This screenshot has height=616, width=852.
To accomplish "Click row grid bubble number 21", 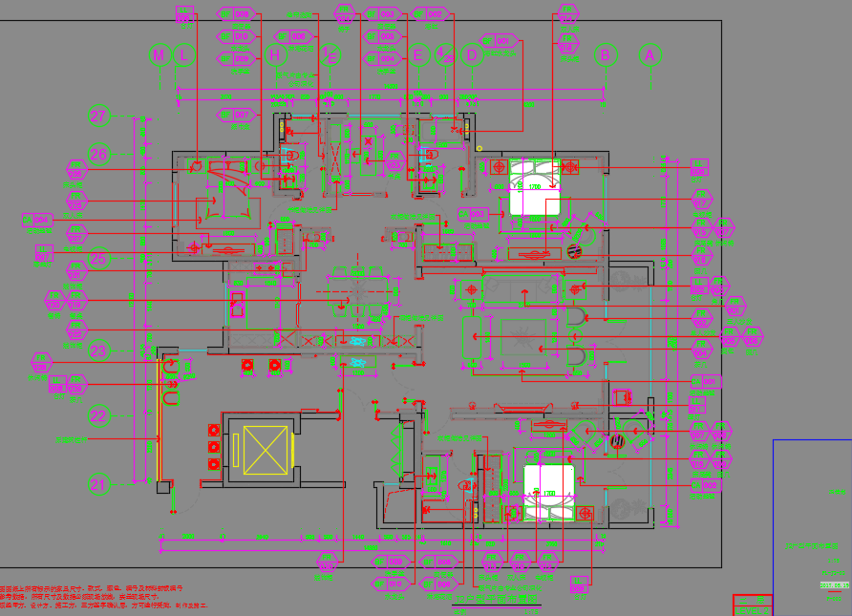I will click(99, 484).
